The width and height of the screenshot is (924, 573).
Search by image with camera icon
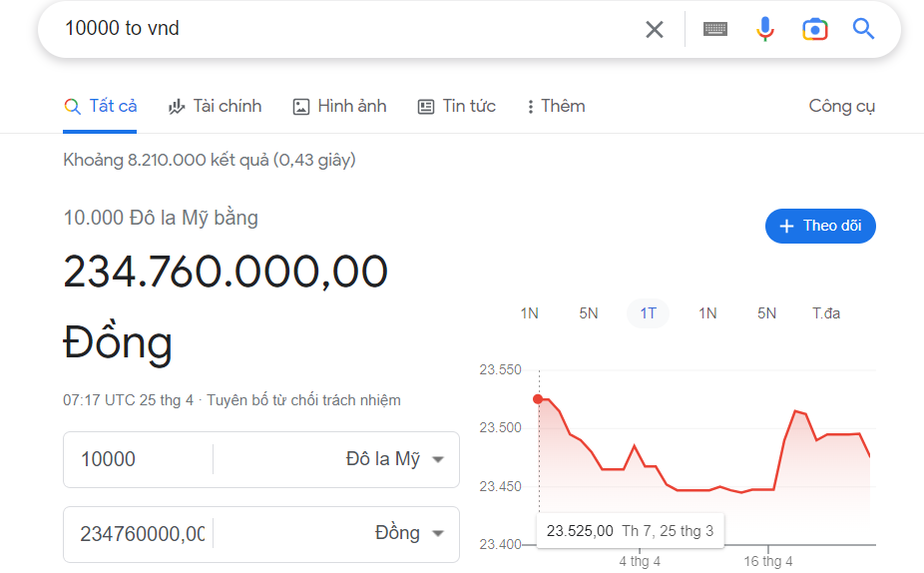point(815,29)
